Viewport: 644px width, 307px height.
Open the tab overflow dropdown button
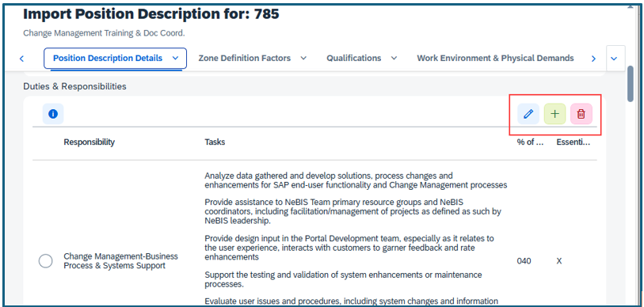click(615, 59)
